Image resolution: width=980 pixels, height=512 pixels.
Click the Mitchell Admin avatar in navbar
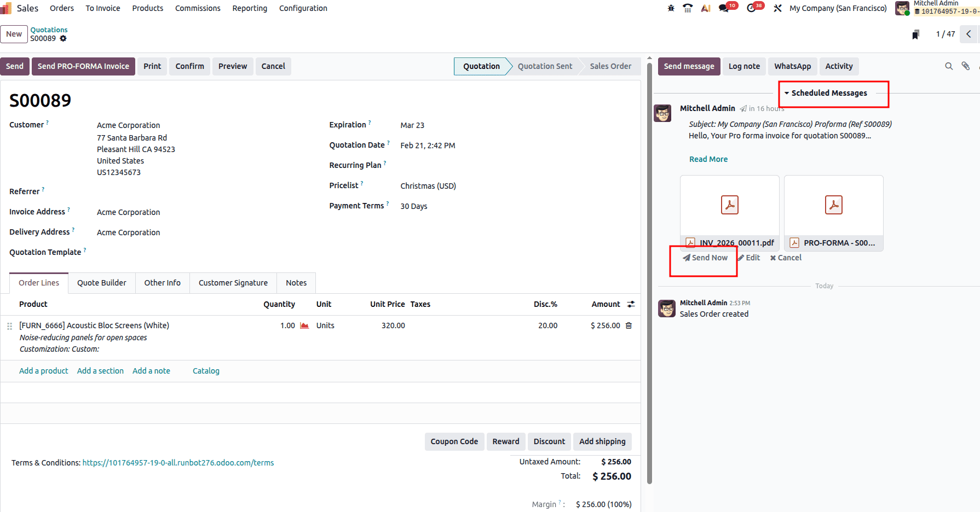tap(902, 8)
